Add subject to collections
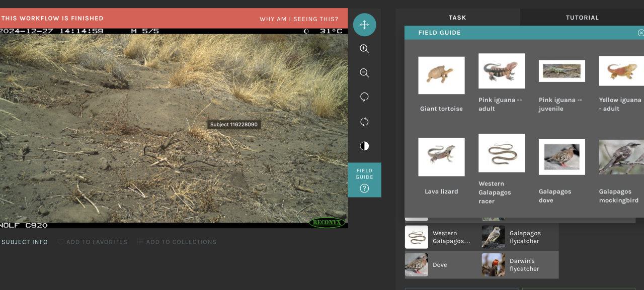Screen dimensions: 644x290 click(x=177, y=242)
